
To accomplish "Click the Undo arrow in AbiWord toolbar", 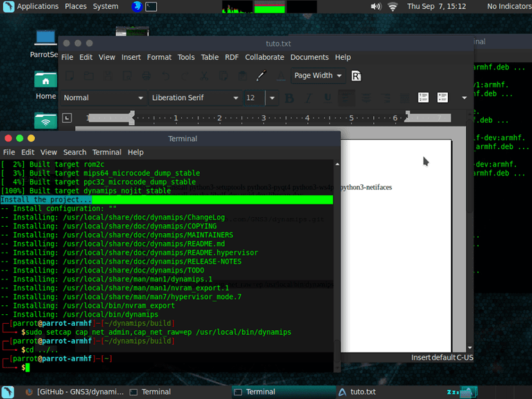I will (x=166, y=75).
